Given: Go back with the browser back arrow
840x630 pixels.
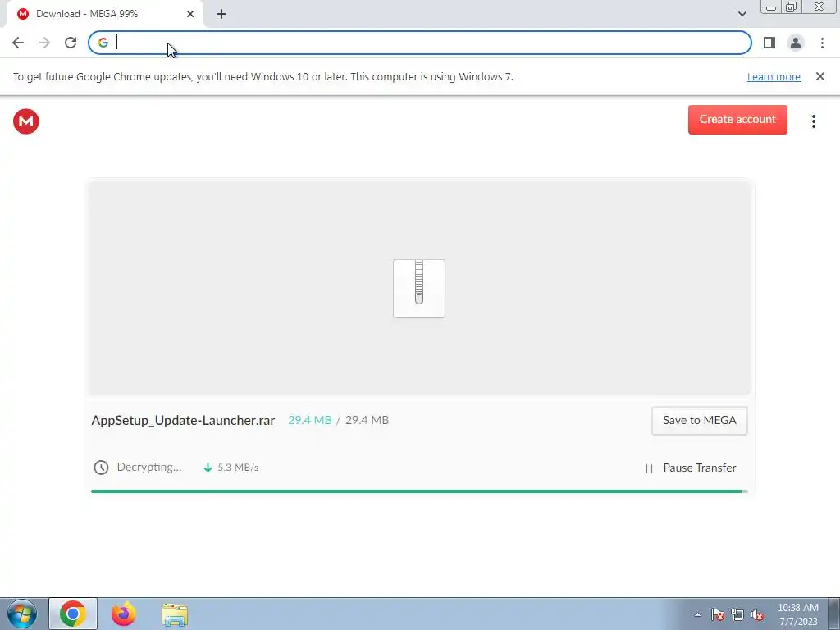Looking at the screenshot, I should pos(18,43).
